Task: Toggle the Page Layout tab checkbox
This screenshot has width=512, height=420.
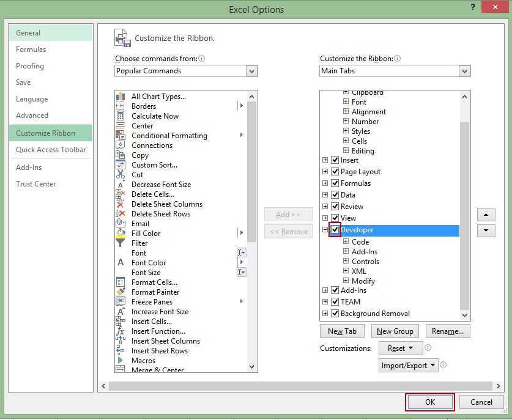Action: (x=335, y=171)
